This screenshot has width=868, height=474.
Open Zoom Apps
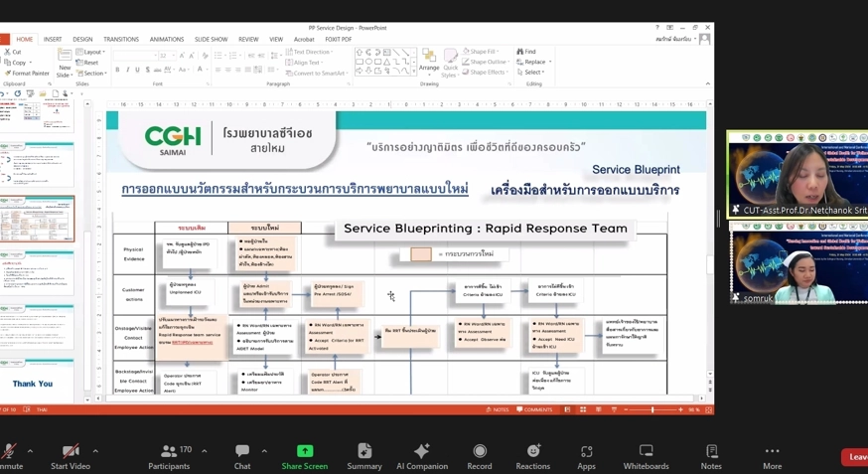586,456
